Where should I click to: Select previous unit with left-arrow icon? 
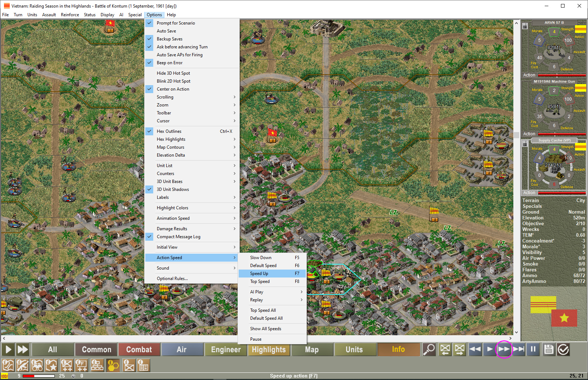coord(445,349)
